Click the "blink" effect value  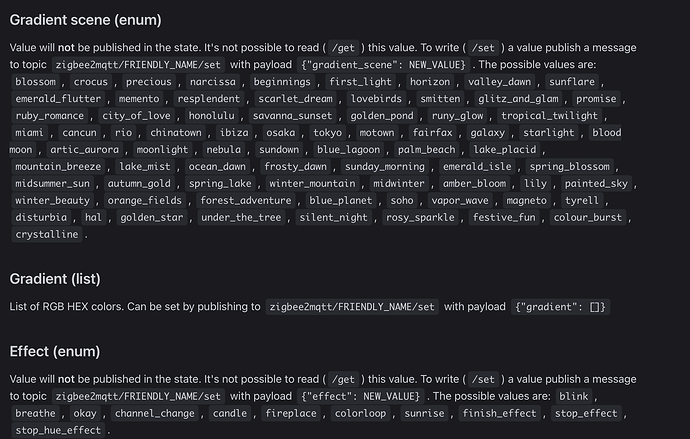[574, 396]
